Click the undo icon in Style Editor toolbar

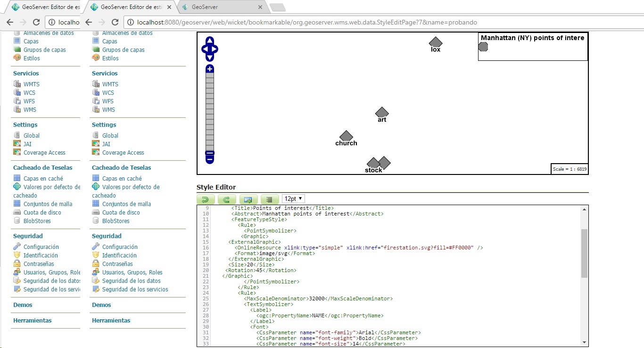206,199
